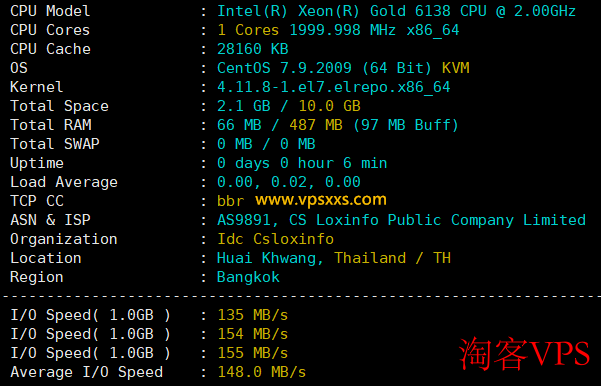
Task: Select the ASN value AS9891, CS Loxinfo
Action: (401, 220)
